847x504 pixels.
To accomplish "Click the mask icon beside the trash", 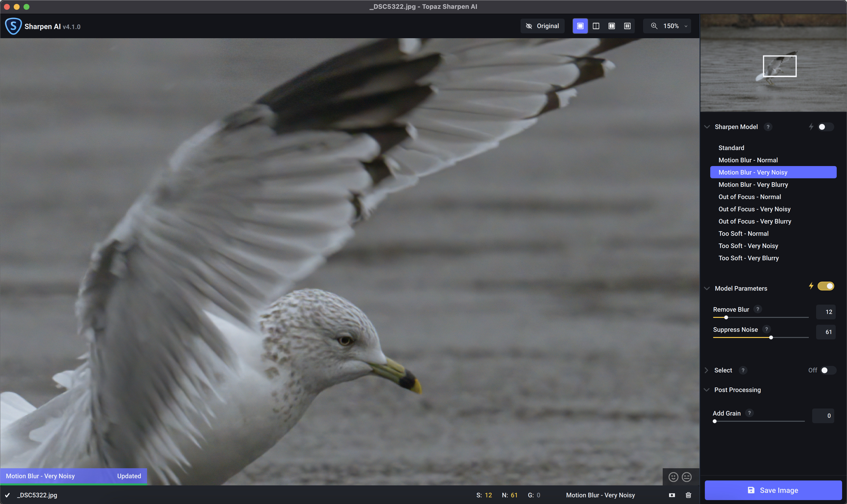I will tap(672, 495).
